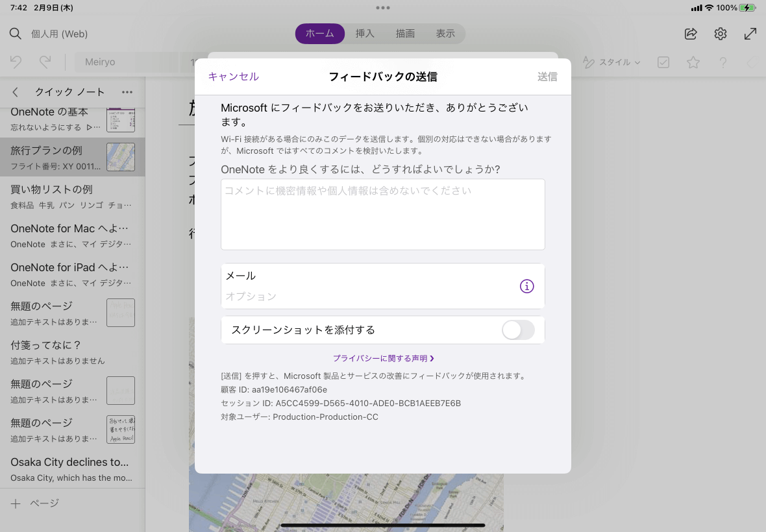Open the Search icon

[x=15, y=33]
